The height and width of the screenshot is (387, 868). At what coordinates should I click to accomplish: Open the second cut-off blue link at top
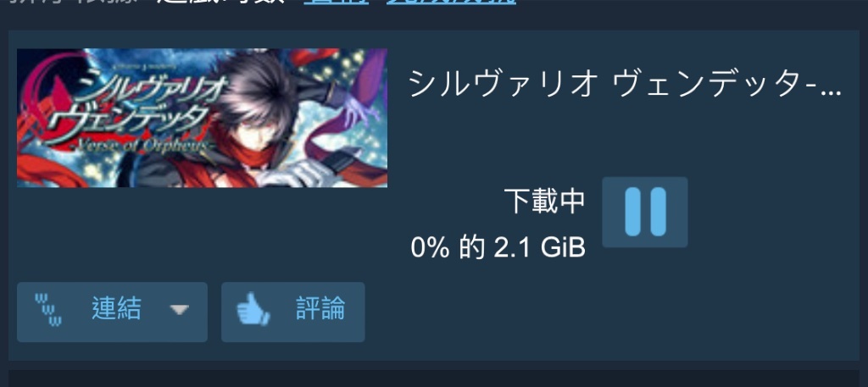click(451, 3)
